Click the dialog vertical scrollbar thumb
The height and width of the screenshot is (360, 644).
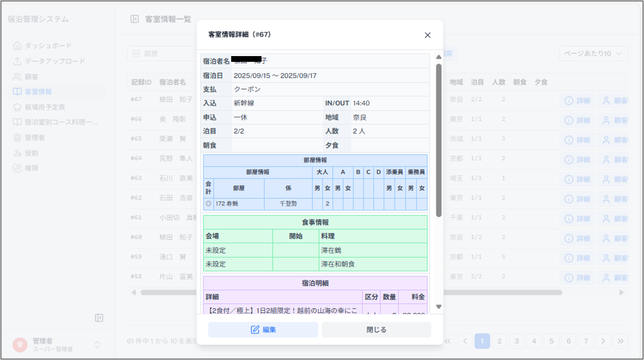(x=438, y=140)
